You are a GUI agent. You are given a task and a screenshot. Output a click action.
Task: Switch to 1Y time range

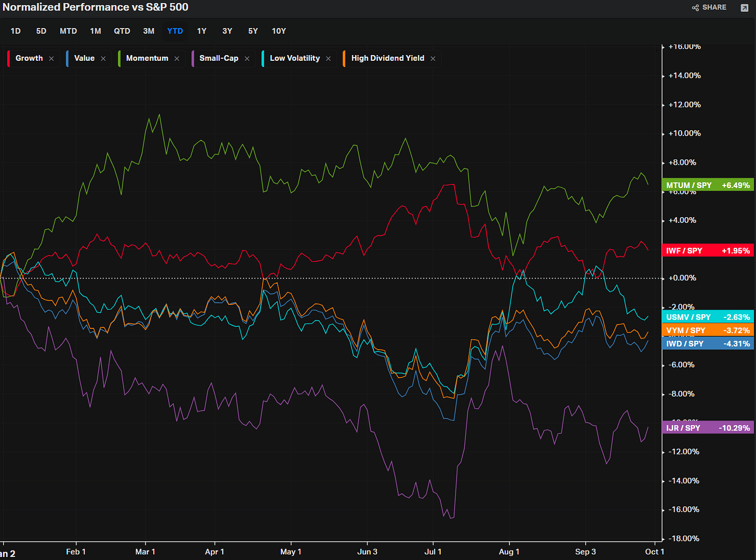pyautogui.click(x=201, y=31)
